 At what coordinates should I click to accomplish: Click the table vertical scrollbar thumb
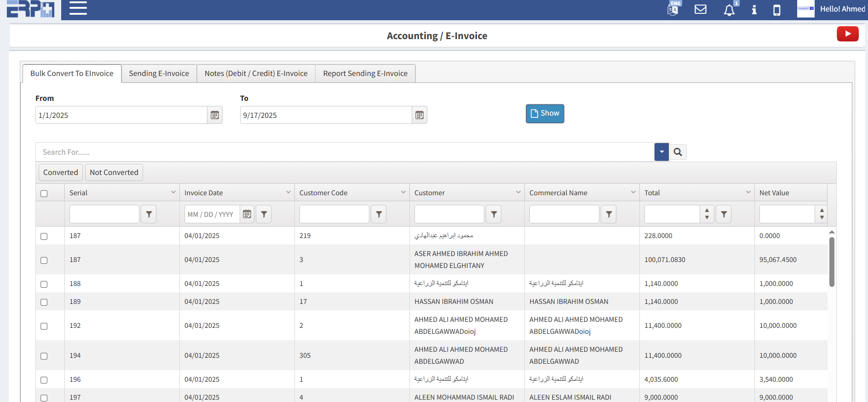point(831,262)
